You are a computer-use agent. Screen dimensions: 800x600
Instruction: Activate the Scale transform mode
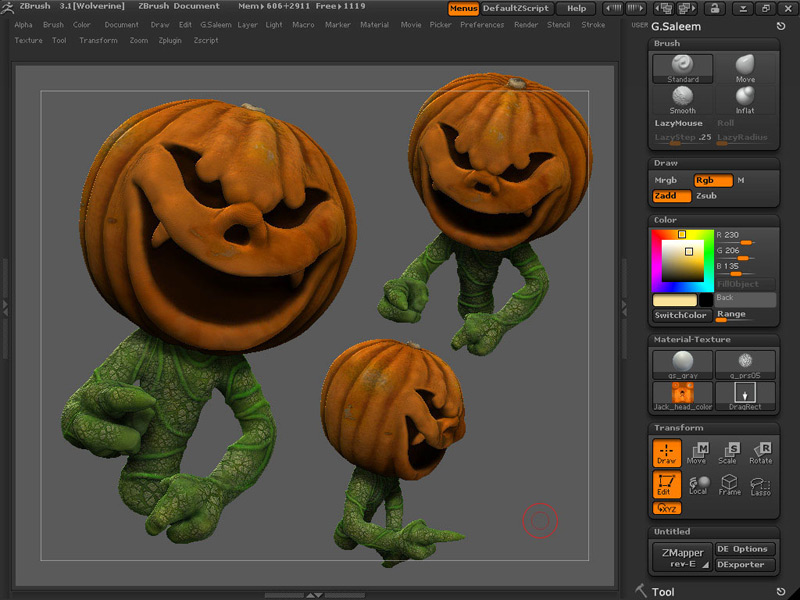(729, 453)
